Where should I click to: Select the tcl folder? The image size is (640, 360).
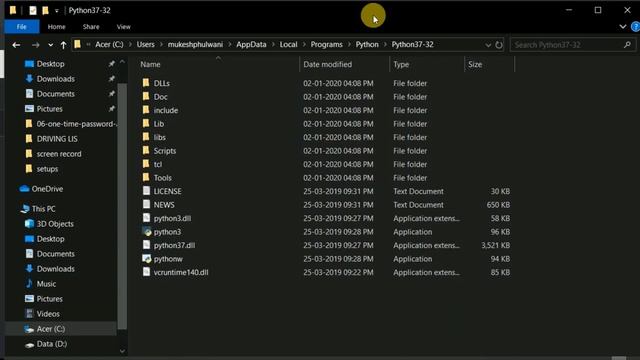coord(158,164)
